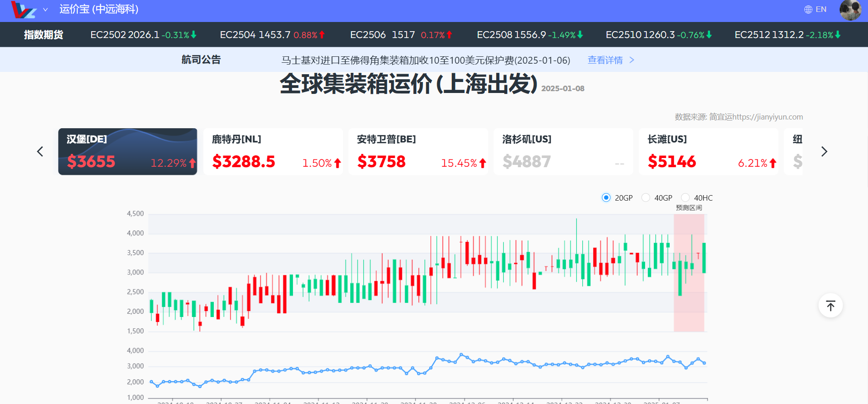Click the tallest green candlestick wick
This screenshot has width=868, height=404.
(x=576, y=250)
